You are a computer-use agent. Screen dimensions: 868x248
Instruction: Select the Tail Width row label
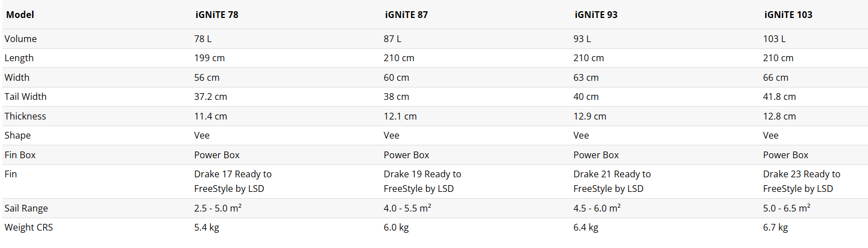coord(25,97)
